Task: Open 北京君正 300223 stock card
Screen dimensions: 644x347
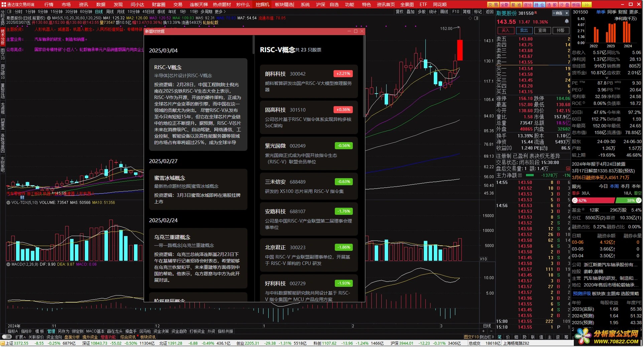Action: (309, 255)
